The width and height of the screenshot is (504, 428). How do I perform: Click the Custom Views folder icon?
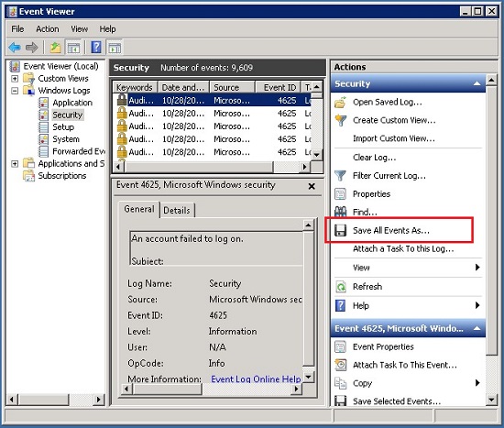pyautogui.click(x=29, y=79)
